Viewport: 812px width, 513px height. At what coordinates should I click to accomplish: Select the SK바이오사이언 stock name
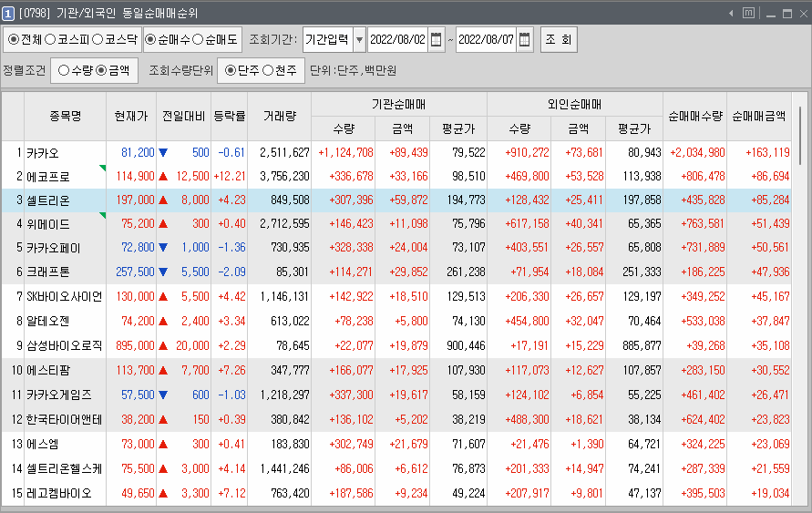tap(64, 297)
